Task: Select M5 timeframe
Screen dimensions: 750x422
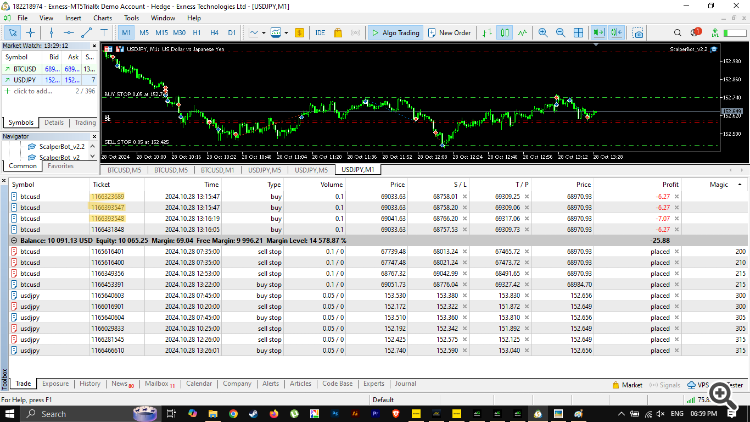Action: 144,33
